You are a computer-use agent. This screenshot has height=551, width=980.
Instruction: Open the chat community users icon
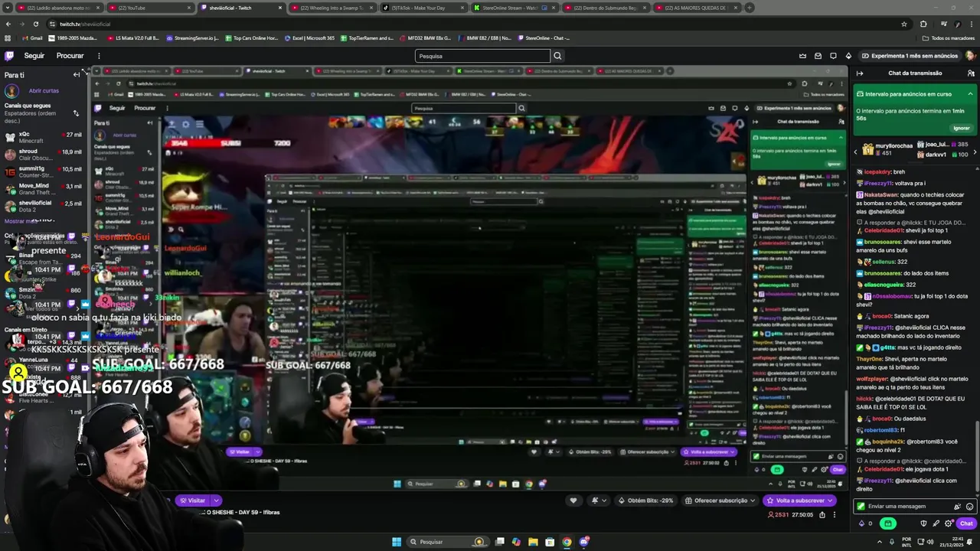tap(971, 73)
